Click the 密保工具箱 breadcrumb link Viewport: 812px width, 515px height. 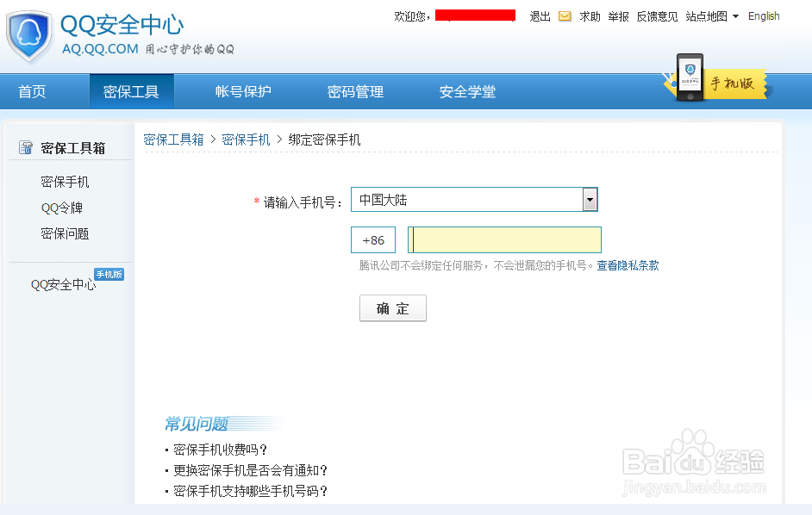(x=173, y=140)
